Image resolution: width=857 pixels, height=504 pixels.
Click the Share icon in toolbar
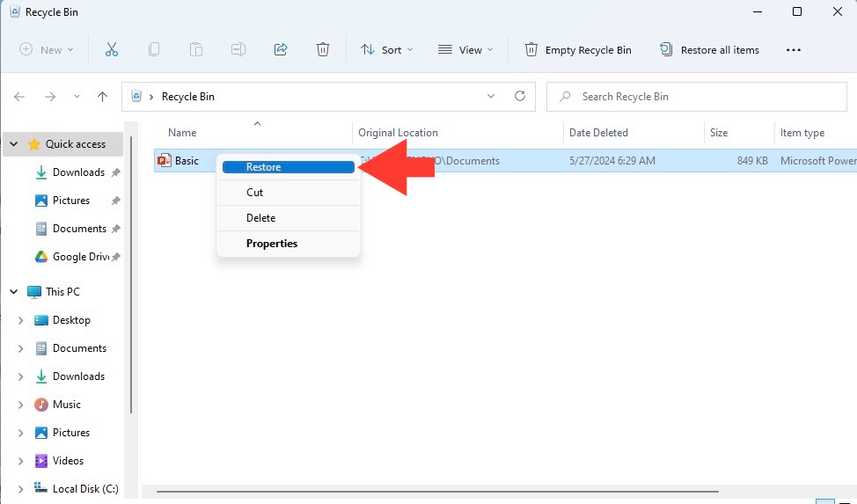281,50
